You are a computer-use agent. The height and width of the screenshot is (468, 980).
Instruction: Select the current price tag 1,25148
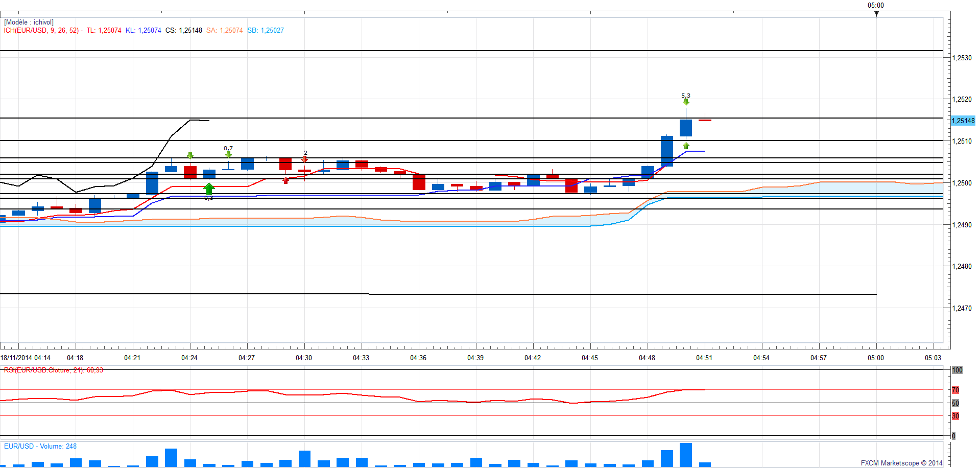click(x=963, y=121)
